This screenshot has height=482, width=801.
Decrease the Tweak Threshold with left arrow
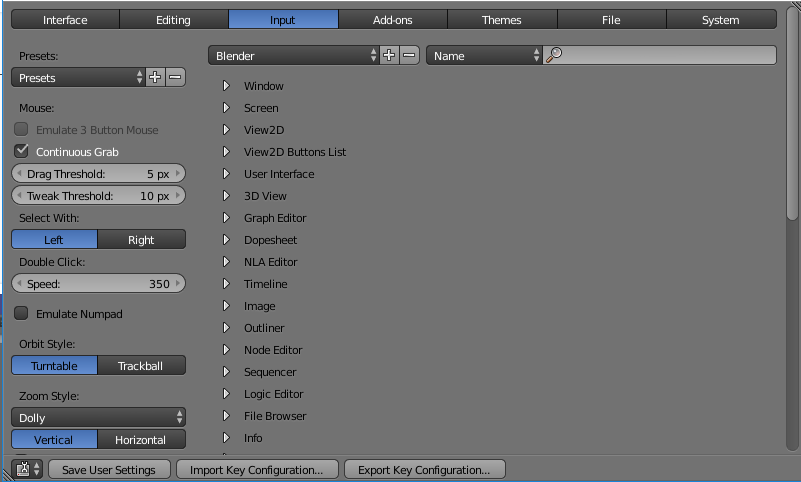(x=19, y=196)
